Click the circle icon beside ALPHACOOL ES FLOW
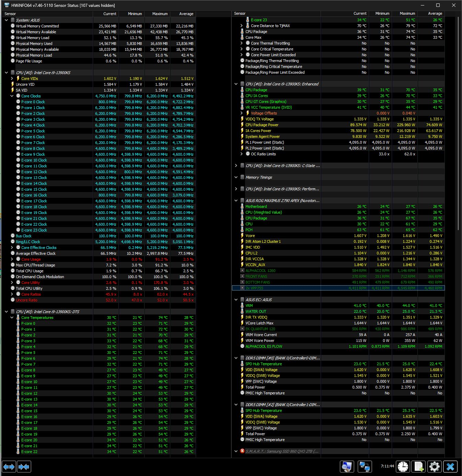462x476 pixels. tap(242, 346)
